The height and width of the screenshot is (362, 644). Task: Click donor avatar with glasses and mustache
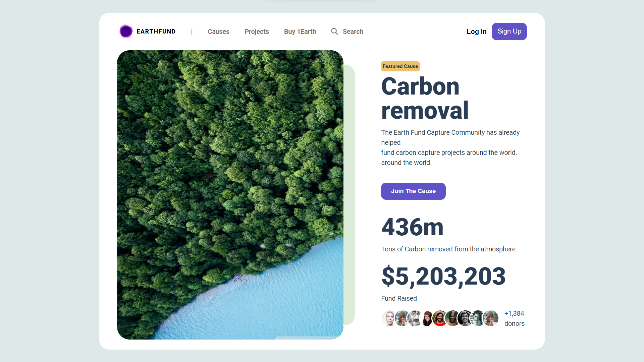[x=415, y=318]
